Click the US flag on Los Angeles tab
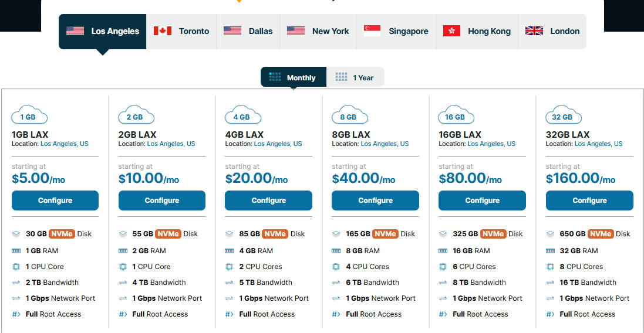Screen dimensions: 644x333 pos(75,30)
